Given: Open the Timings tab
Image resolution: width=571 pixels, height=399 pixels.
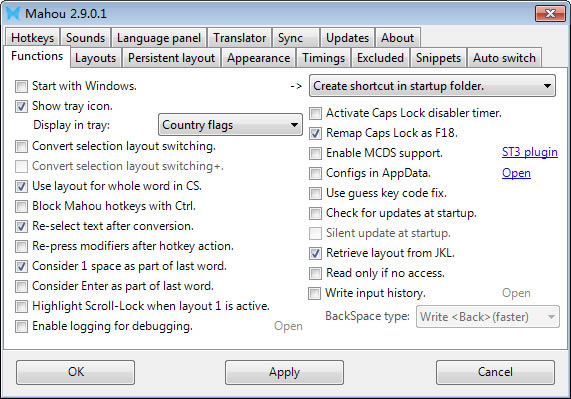Looking at the screenshot, I should pos(323,58).
